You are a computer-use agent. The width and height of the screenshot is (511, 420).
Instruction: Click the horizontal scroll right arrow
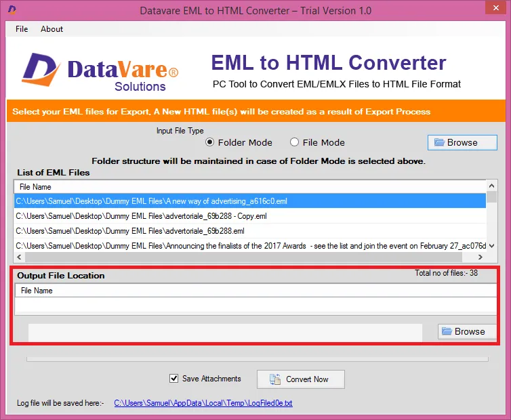pyautogui.click(x=480, y=257)
